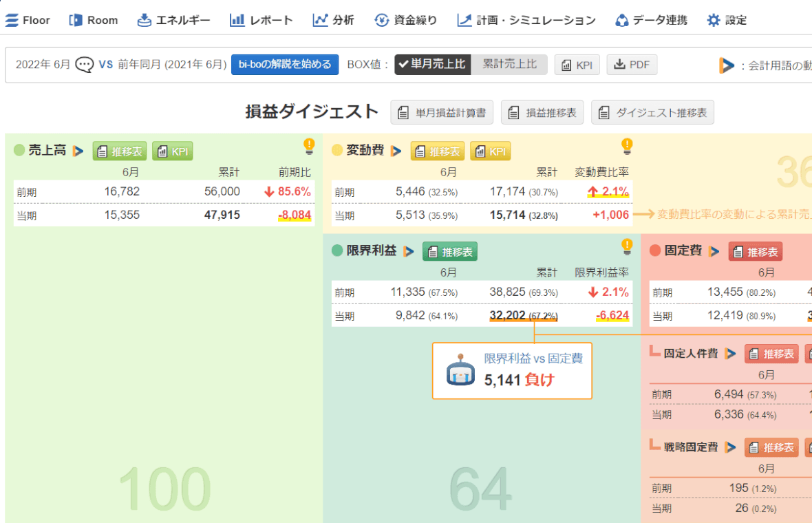Play the 変動費 explanation video icon
The width and height of the screenshot is (812, 523).
pos(396,151)
